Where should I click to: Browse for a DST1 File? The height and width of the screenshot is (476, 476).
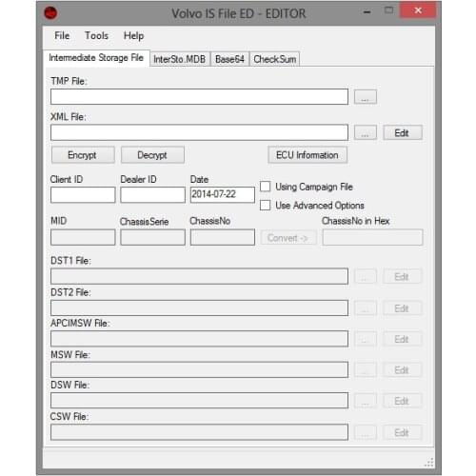[366, 276]
